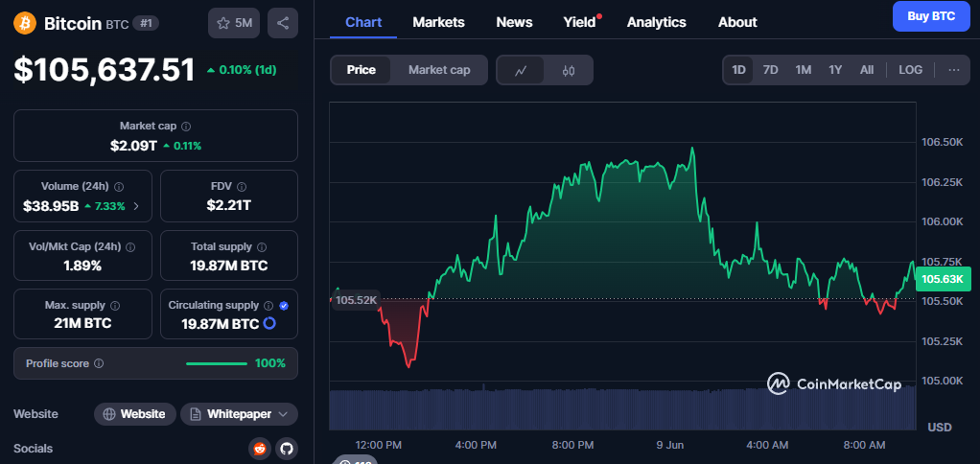Viewport: 980px width, 464px height.
Task: Click the 9 Jun date label on chart axis
Action: tap(672, 445)
